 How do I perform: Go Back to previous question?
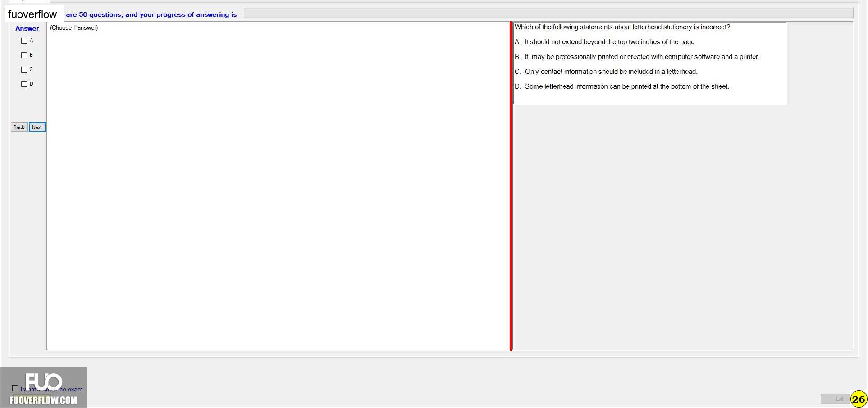tap(19, 127)
